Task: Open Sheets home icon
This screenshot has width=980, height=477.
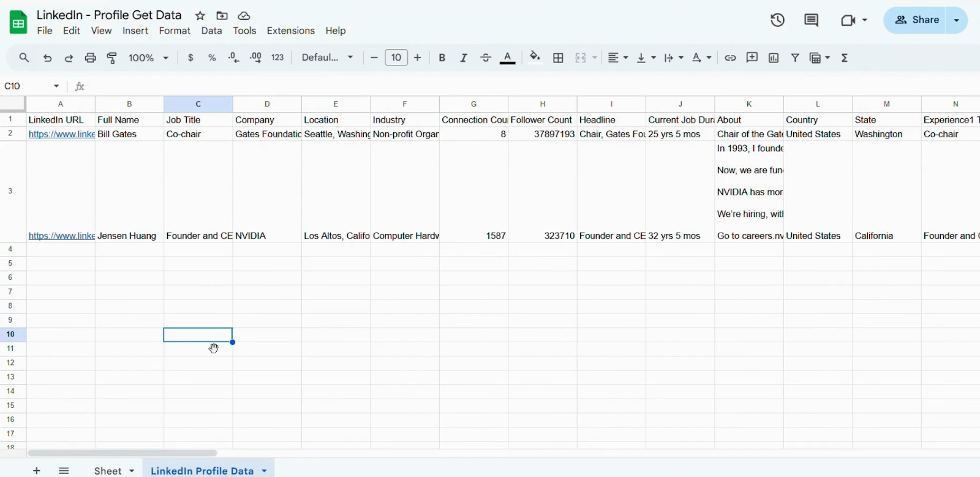Action: coord(18,23)
